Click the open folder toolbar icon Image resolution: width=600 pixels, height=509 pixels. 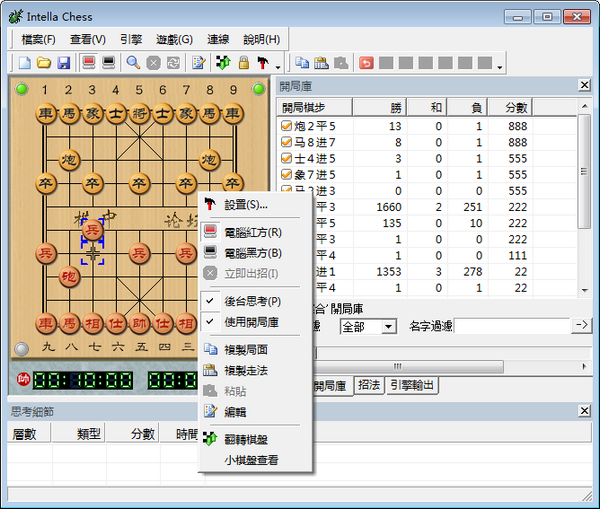pyautogui.click(x=44, y=63)
